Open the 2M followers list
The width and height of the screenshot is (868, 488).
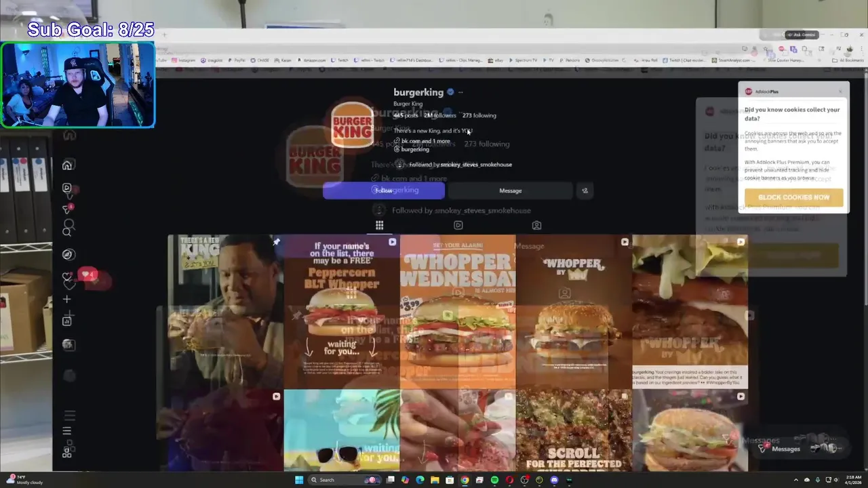(439, 115)
